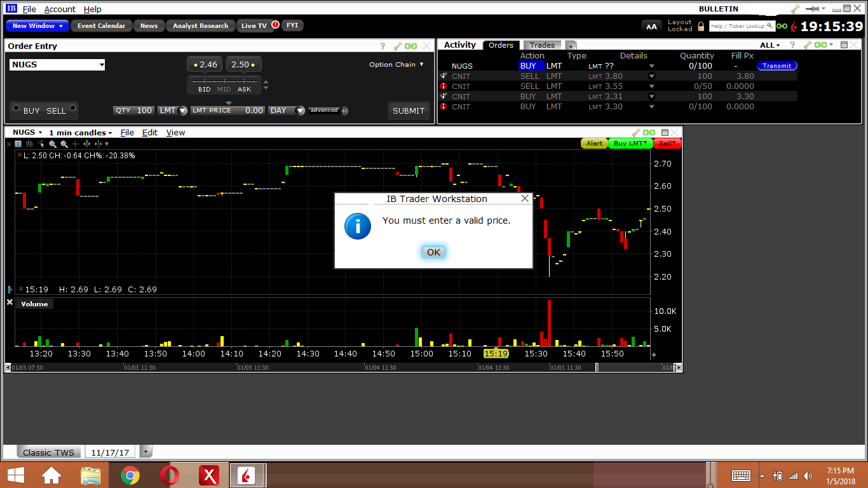Viewport: 868px width, 488px height.
Task: Open the NUGS symbol dropdown in chart header
Action: [27, 132]
